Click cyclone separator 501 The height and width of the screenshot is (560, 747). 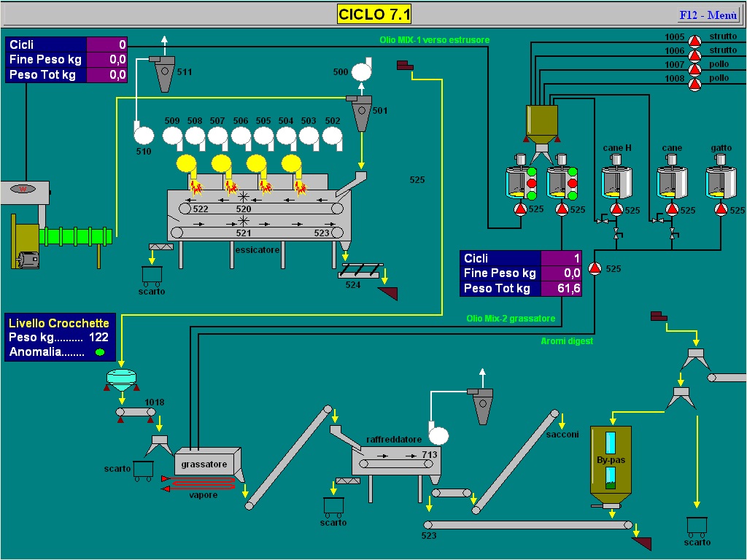click(360, 112)
